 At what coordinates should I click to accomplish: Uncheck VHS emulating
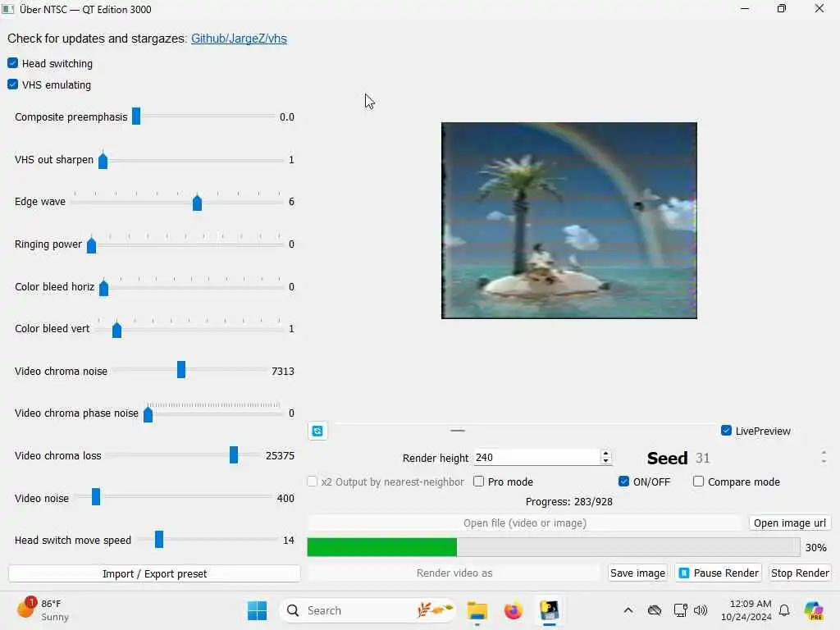click(13, 84)
